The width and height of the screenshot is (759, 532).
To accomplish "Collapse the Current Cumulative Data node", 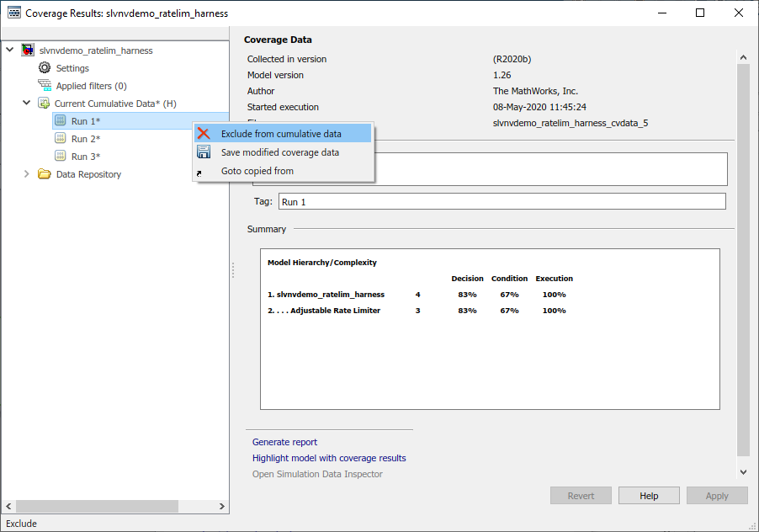I will pos(26,104).
